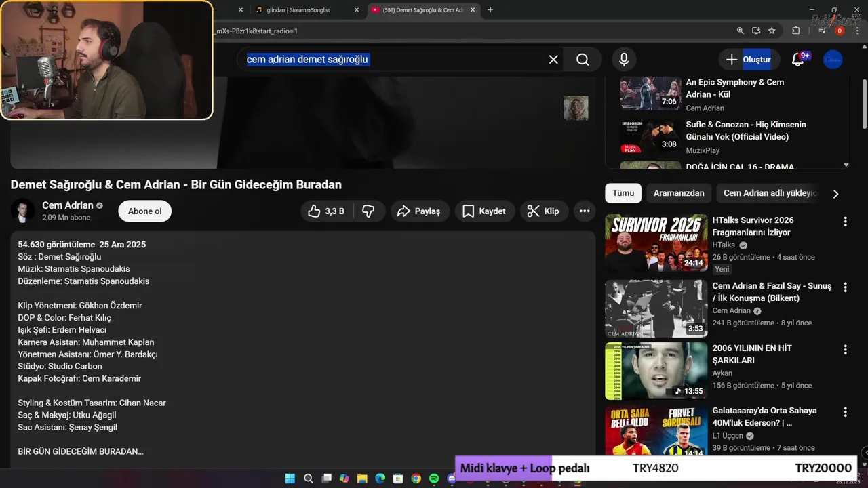Open the Cem Adrian channel name link
Screen dimensions: 868x488
tap(68, 205)
